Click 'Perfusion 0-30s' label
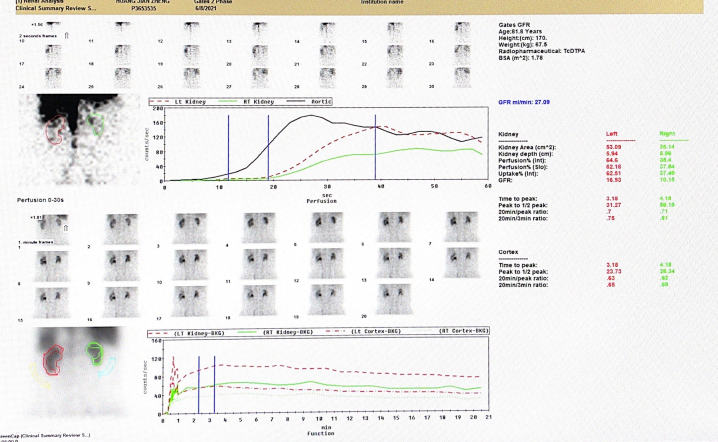The width and height of the screenshot is (718, 442). coord(40,200)
